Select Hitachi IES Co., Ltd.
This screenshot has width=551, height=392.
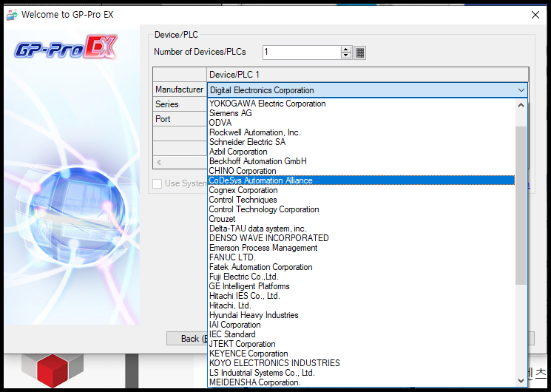pyautogui.click(x=361, y=296)
